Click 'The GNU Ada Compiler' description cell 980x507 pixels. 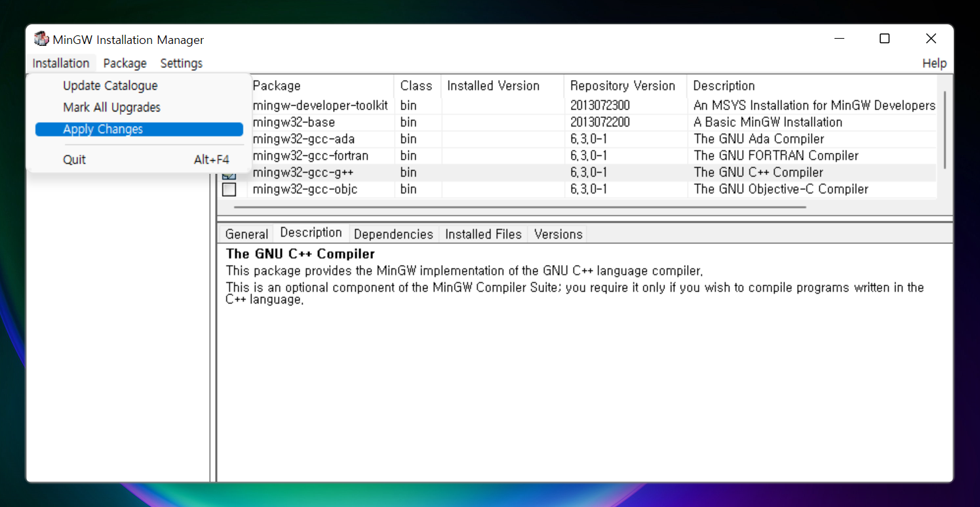point(758,139)
